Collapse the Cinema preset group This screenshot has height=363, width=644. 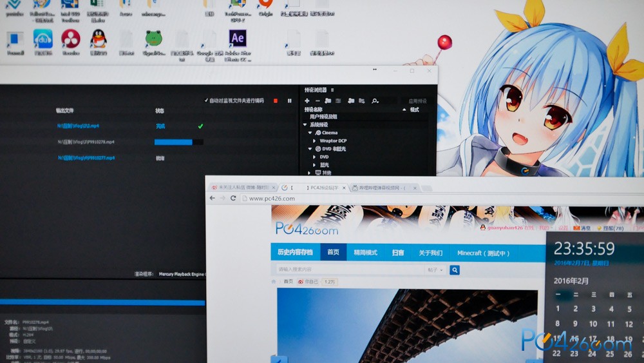310,133
